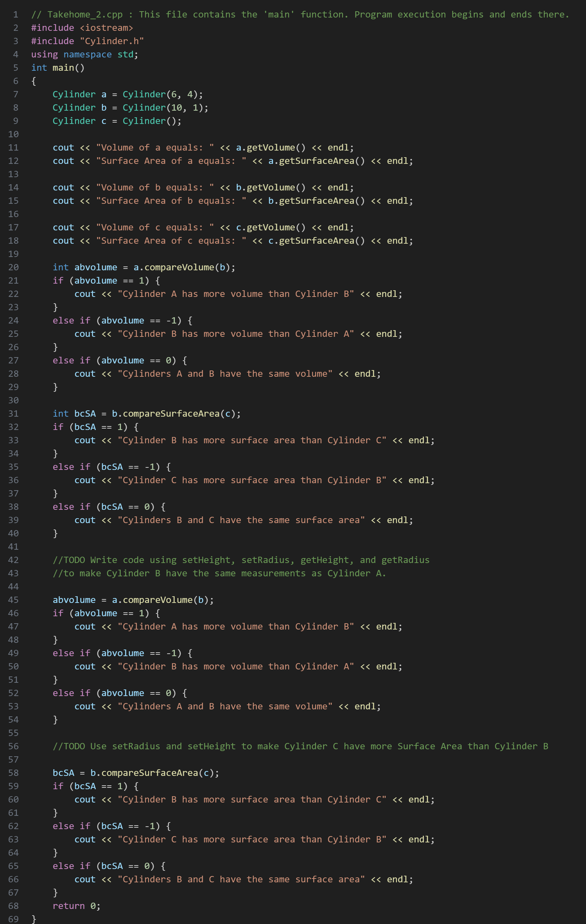Select the abvolume variable declaration on line 20
This screenshot has height=924, width=586.
(96, 267)
